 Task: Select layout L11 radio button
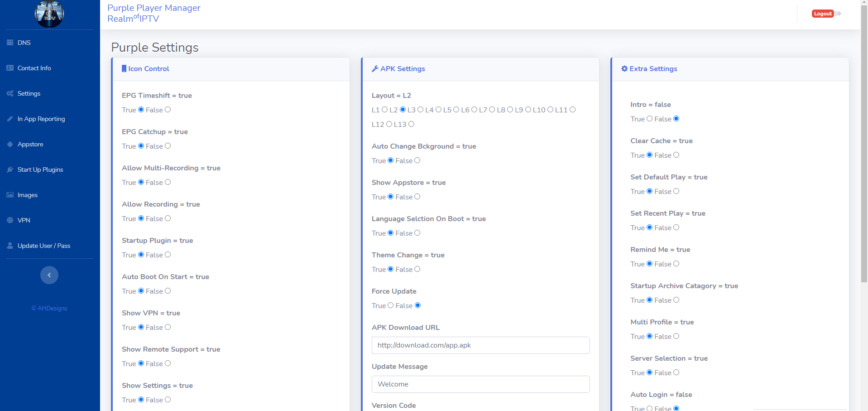coord(573,110)
